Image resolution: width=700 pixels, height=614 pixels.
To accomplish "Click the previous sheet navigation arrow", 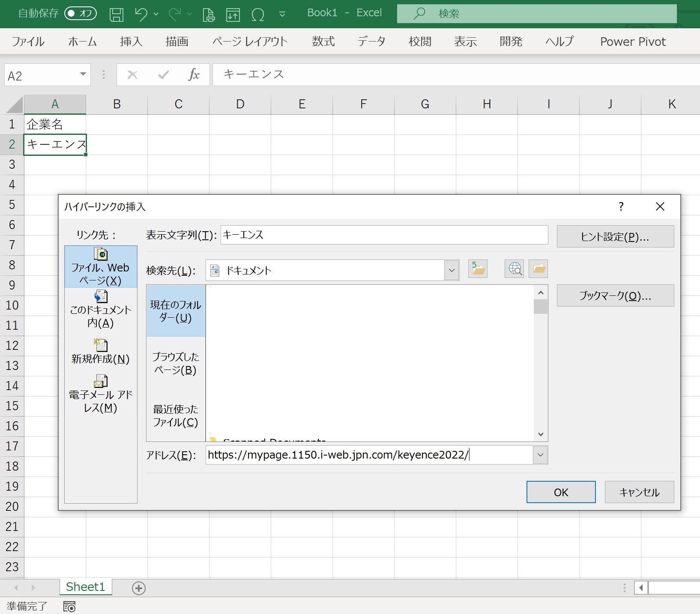I will pos(16,588).
